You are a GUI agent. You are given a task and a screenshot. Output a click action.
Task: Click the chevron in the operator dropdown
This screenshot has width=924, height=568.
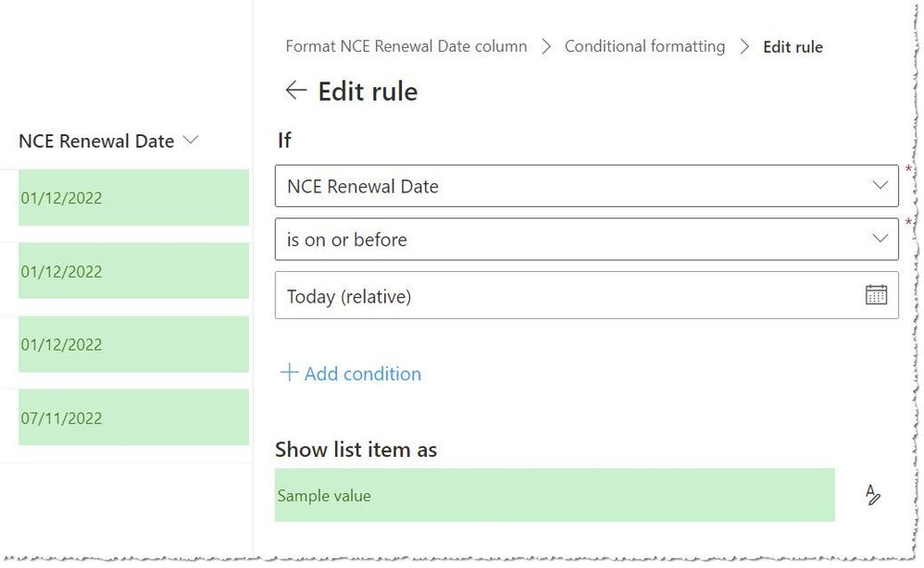coord(880,239)
